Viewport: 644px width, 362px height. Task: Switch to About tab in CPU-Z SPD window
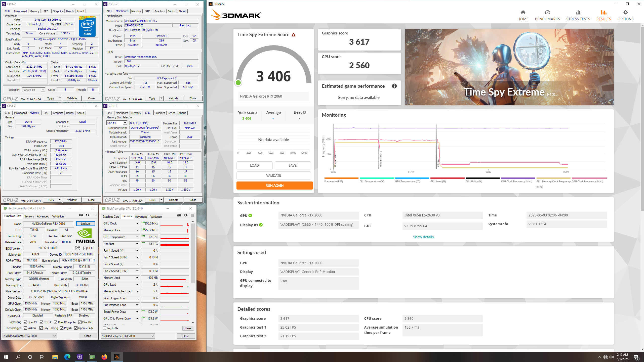[x=182, y=113]
